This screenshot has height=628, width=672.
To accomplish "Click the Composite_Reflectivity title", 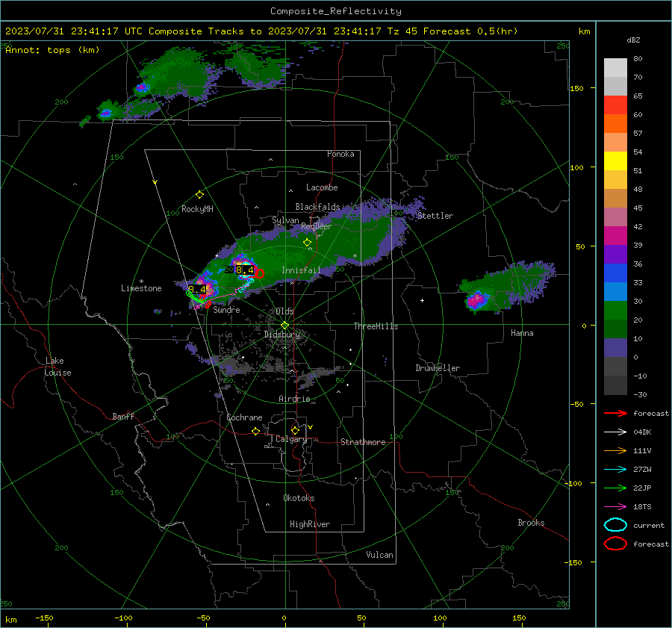I will coord(336,11).
